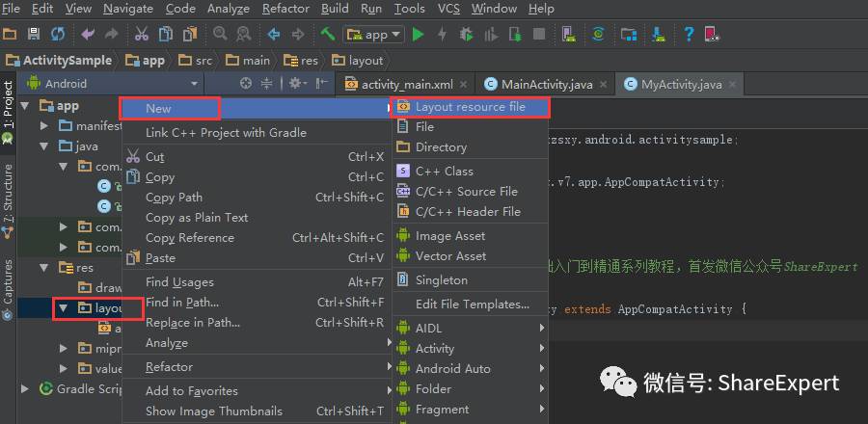Click the Debug app bug icon
The width and height of the screenshot is (868, 424).
pos(466,35)
